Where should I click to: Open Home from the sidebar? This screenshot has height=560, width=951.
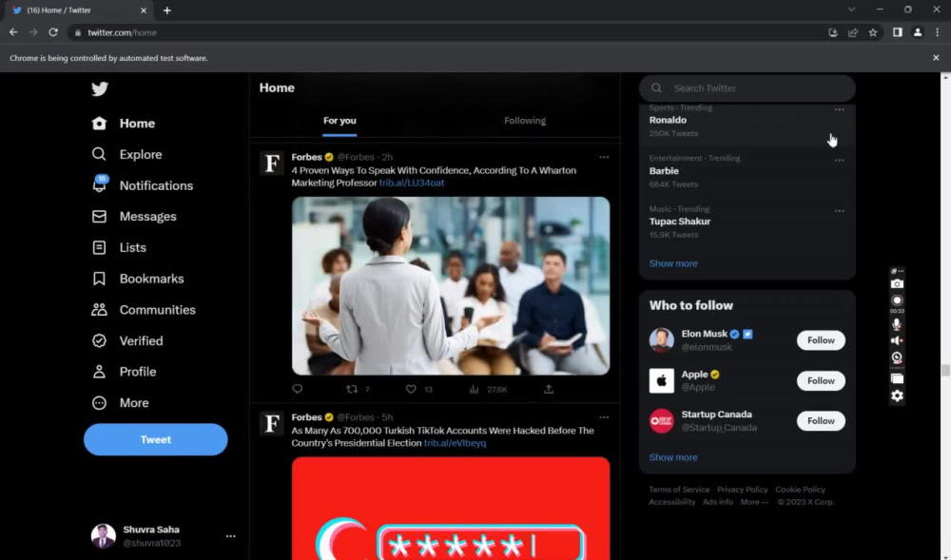[124, 124]
